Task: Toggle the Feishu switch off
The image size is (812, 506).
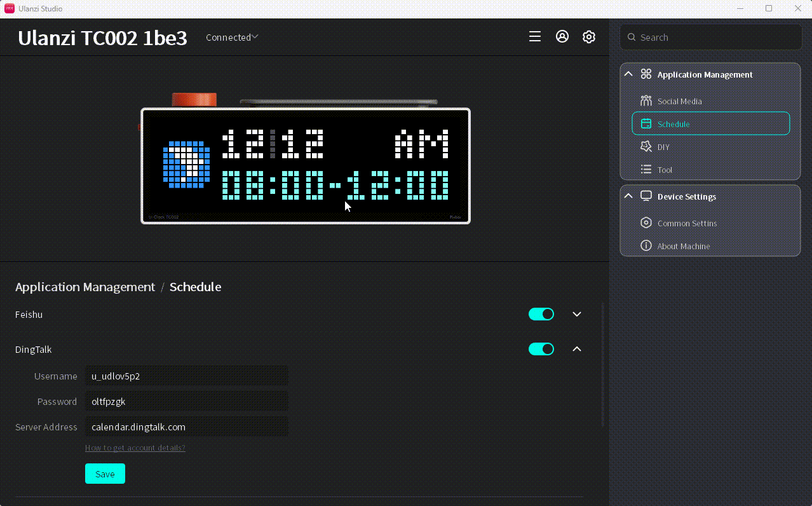Action: (541, 314)
